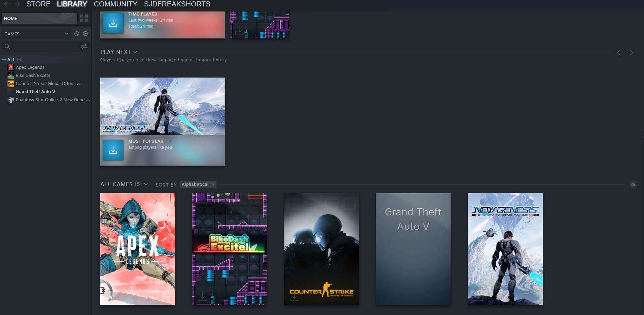Open the SJDFREAKSHORTS profile tab
The height and width of the screenshot is (315, 644).
177,4
